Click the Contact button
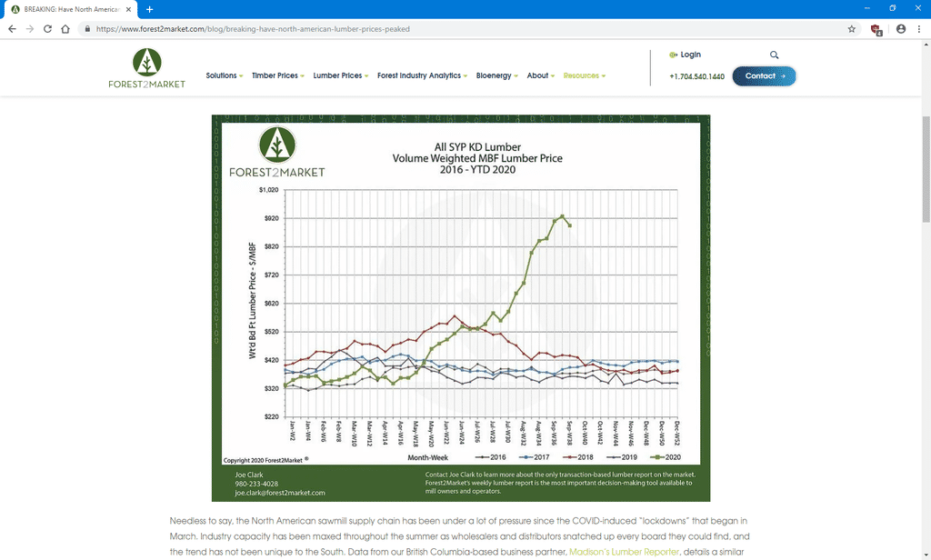 tap(764, 76)
